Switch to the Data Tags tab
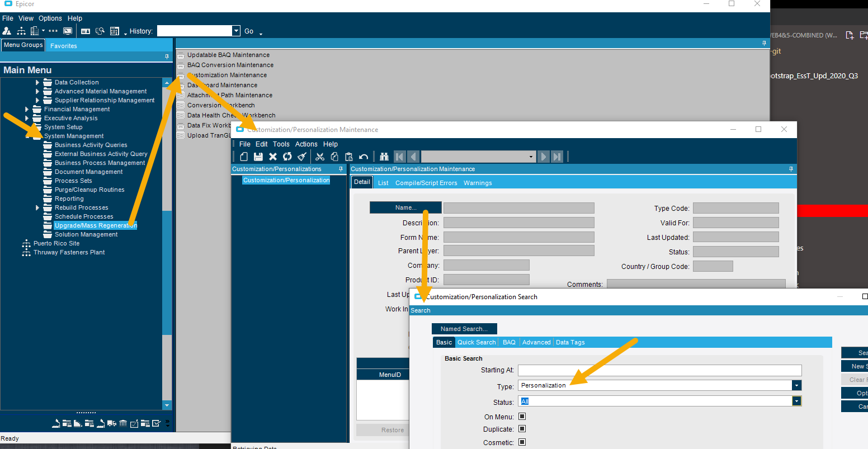This screenshot has height=449, width=868. tap(570, 342)
